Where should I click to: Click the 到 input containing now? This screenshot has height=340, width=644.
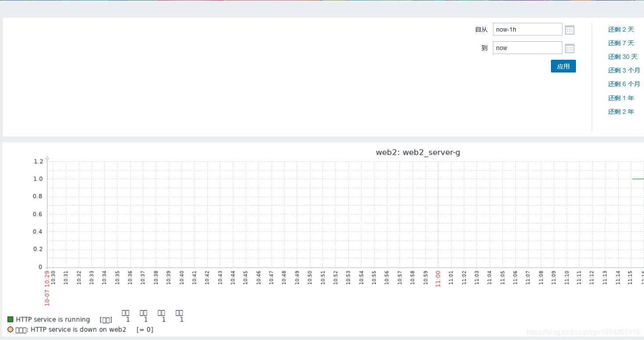coord(527,48)
